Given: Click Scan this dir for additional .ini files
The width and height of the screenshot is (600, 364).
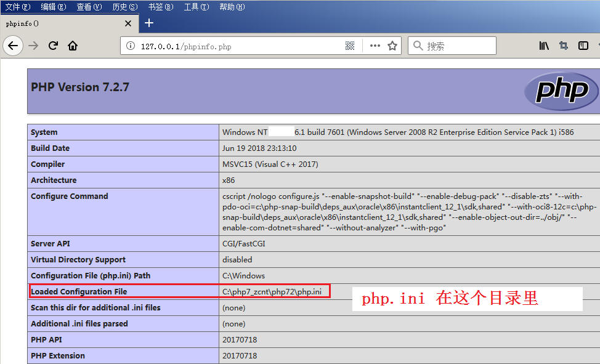Looking at the screenshot, I should pyautogui.click(x=95, y=308).
